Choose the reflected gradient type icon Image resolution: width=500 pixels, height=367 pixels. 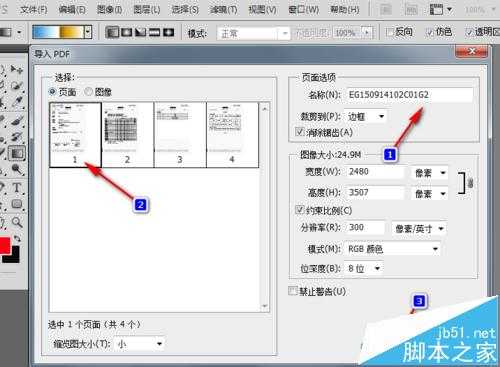click(154, 32)
